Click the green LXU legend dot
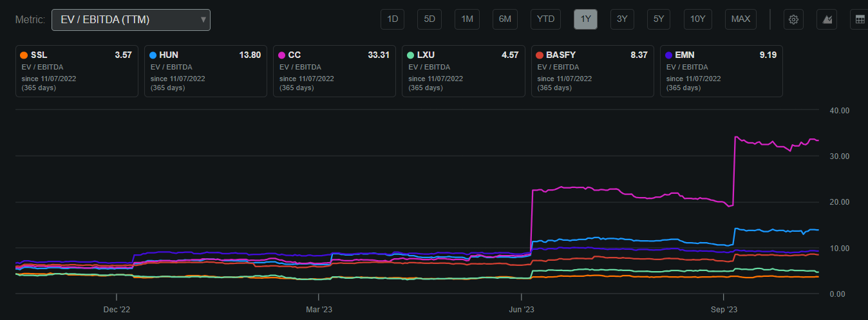 tap(410, 55)
